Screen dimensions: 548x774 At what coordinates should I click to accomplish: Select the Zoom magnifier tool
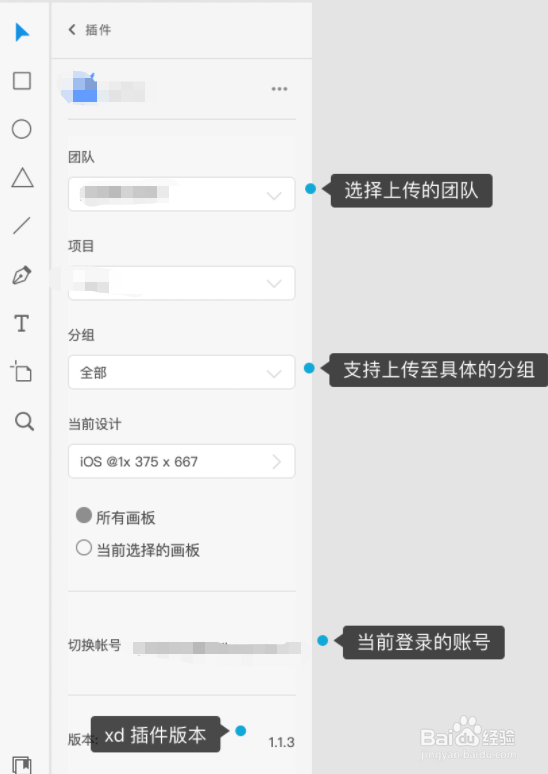(x=24, y=422)
